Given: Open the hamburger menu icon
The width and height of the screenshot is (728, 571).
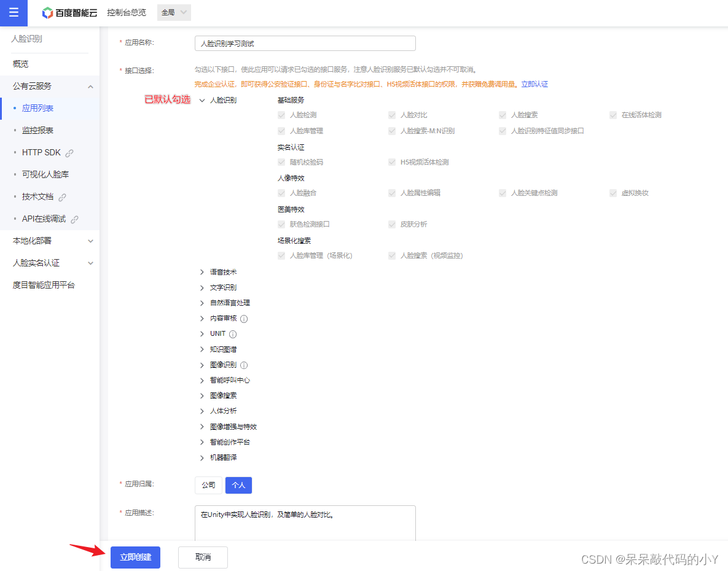Looking at the screenshot, I should (14, 12).
